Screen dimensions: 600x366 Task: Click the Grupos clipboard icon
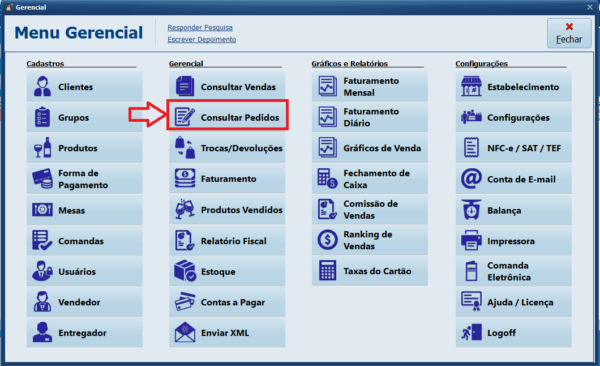click(42, 117)
